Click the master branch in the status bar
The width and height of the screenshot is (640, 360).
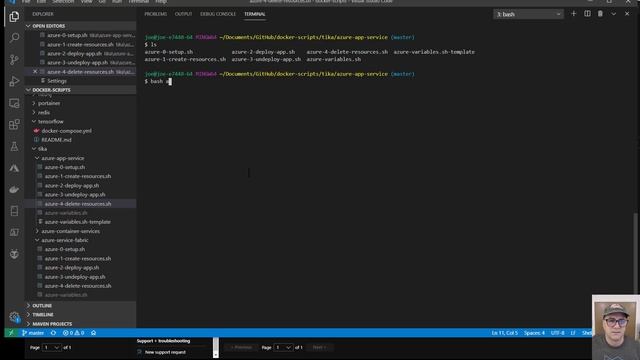tap(33, 333)
